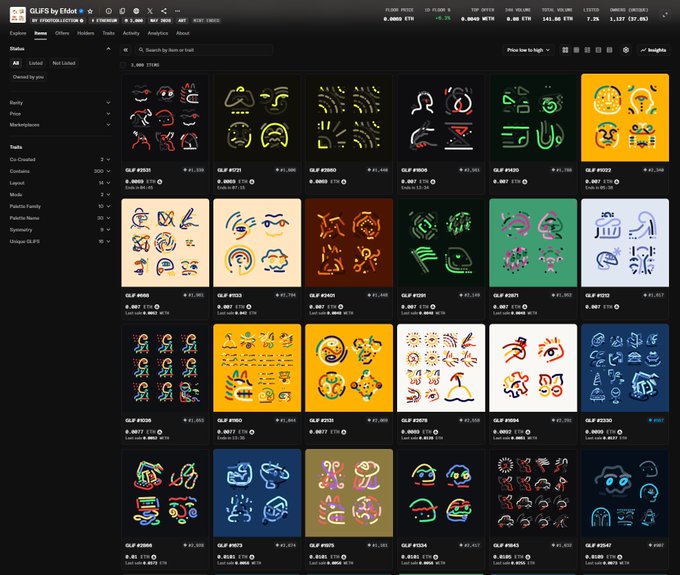Switch to the Offers tab
Screen dimensions: 680x575
(x=62, y=33)
